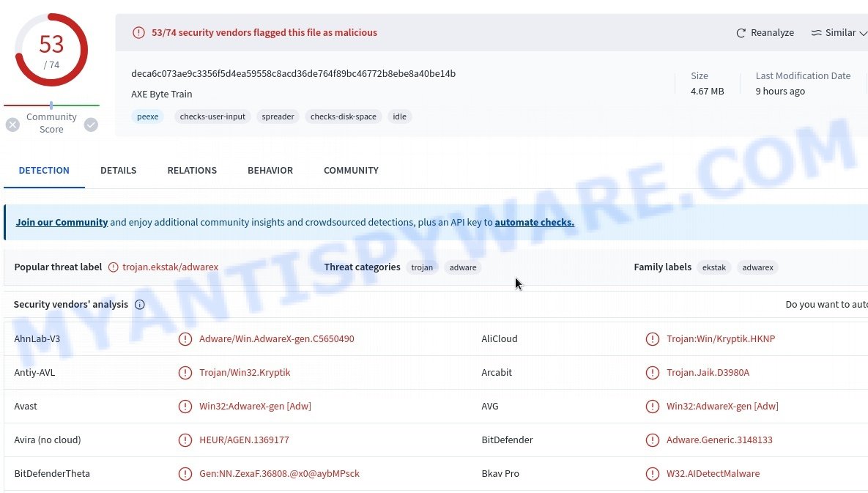Click Trojan.Jaik.D3980A detection result
Image resolution: width=868 pixels, height=493 pixels.
point(708,372)
